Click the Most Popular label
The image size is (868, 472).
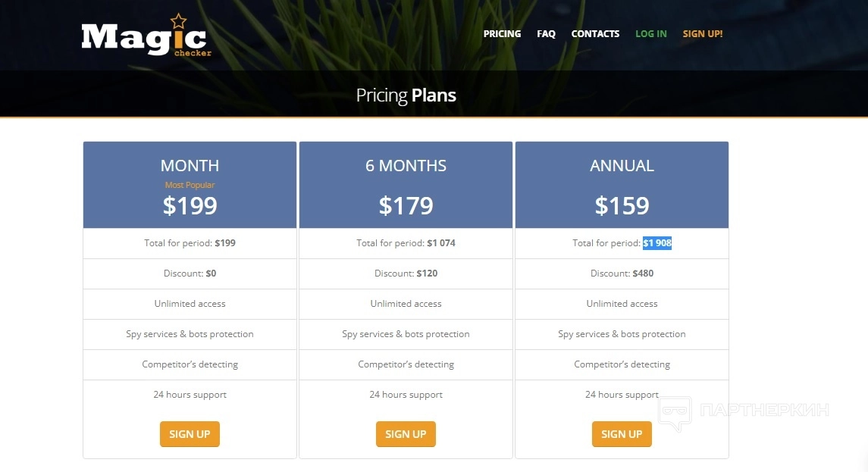(x=190, y=185)
